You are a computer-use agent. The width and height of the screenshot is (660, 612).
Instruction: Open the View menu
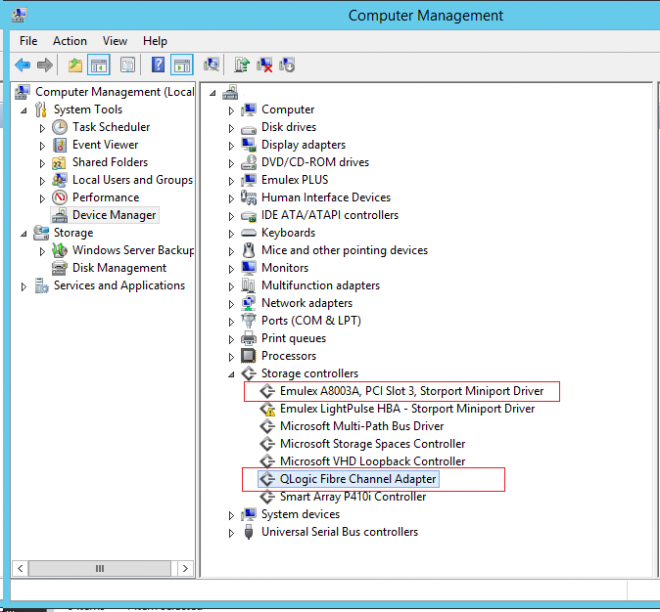pyautogui.click(x=115, y=41)
